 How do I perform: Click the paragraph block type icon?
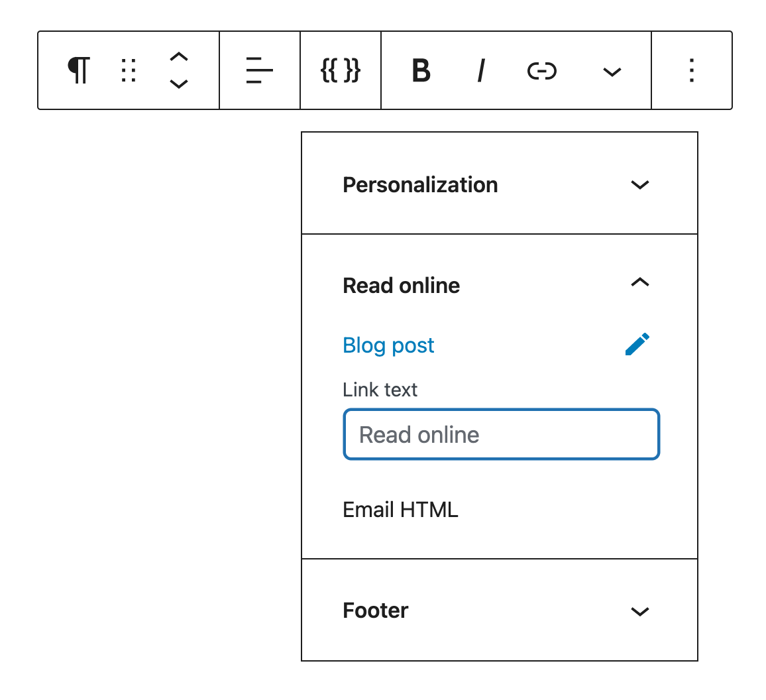79,70
